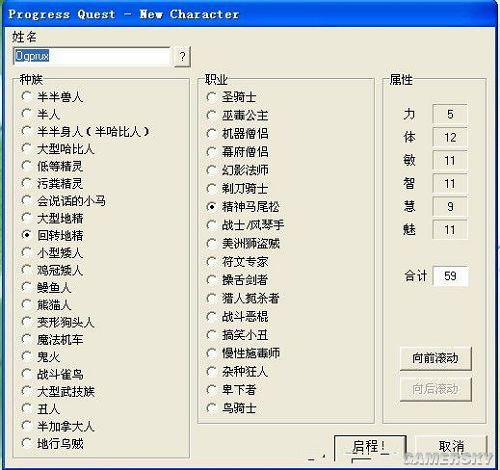The image size is (500, 470).
Task: Select race 变形狗头人
Action: pyautogui.click(x=58, y=322)
